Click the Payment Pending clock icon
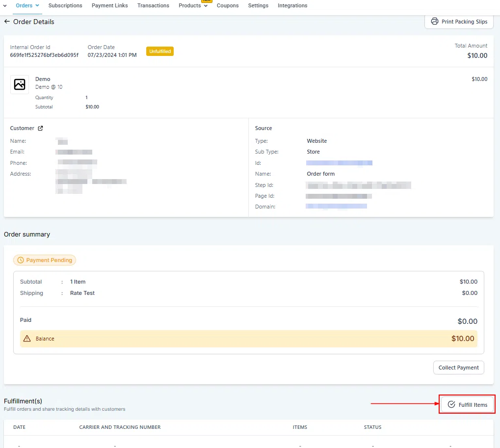500x448 pixels. pyautogui.click(x=21, y=260)
